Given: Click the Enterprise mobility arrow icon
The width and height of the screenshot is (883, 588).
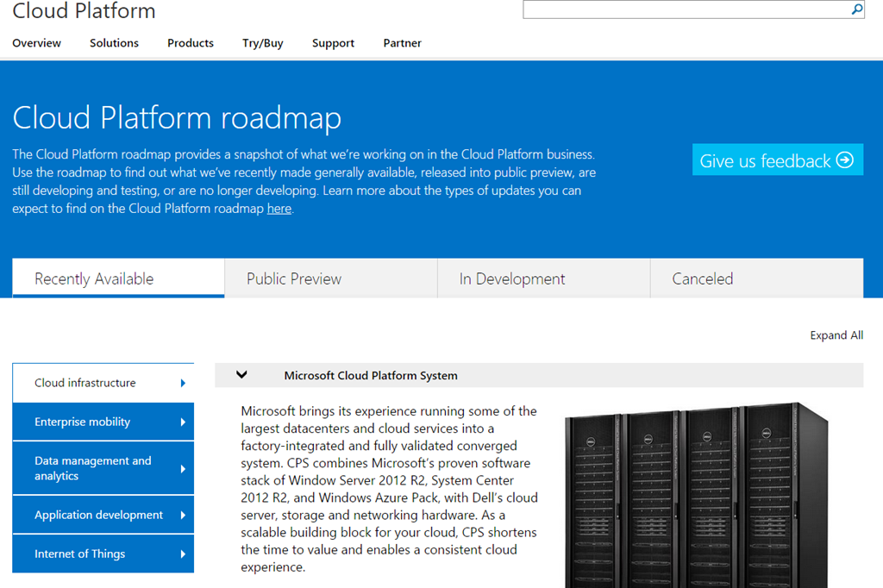Looking at the screenshot, I should (x=182, y=422).
